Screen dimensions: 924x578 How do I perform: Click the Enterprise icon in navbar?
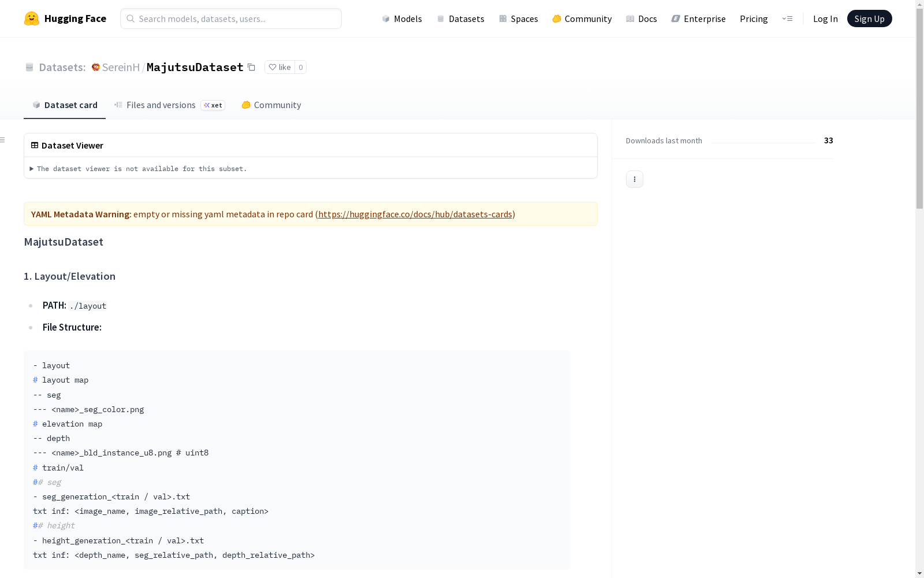676,18
